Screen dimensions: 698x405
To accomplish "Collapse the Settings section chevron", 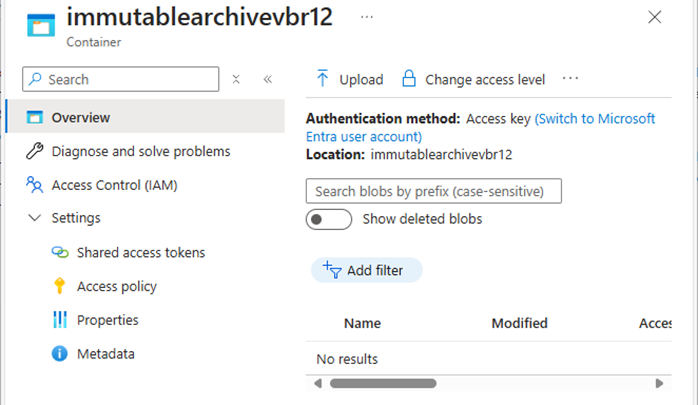I will point(35,218).
